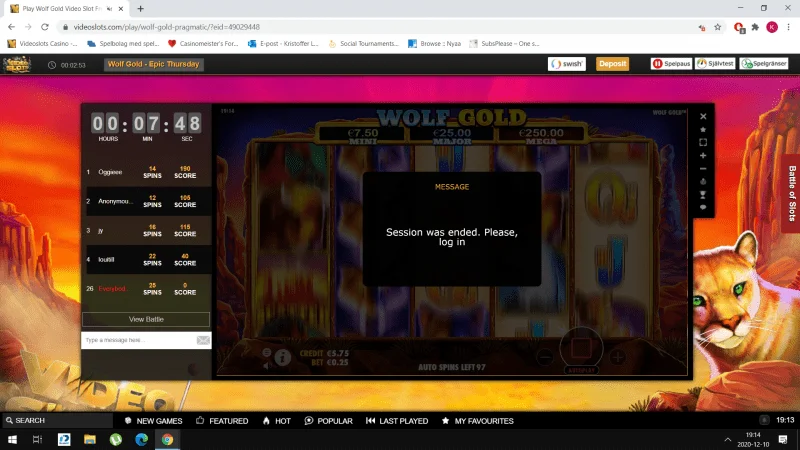Image resolution: width=800 pixels, height=450 pixels.
Task: Focus the battle chat message field
Action: [139, 340]
